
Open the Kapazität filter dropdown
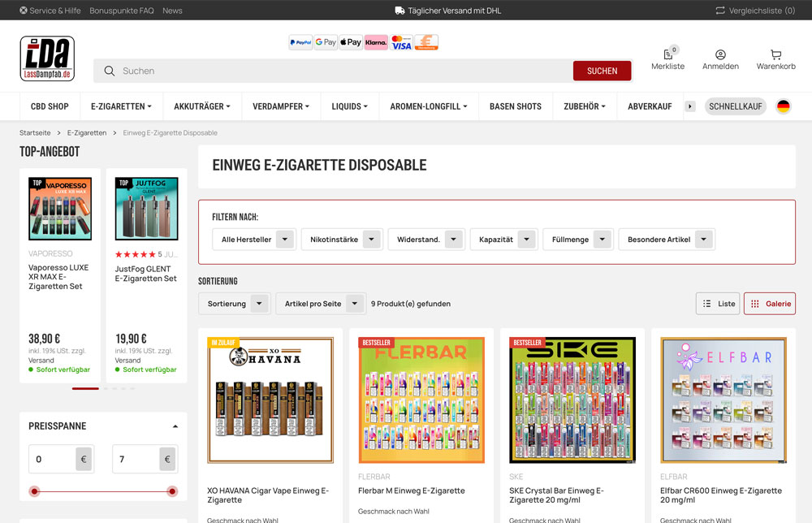504,240
